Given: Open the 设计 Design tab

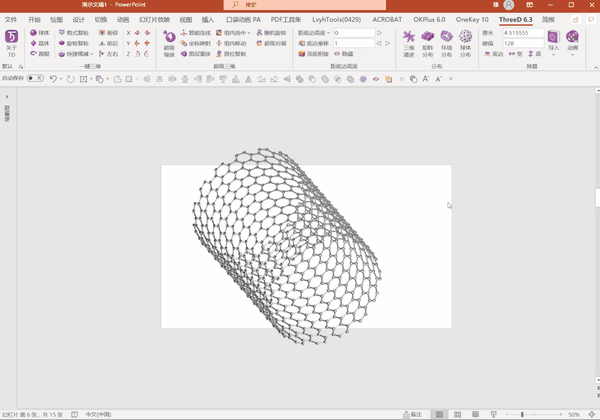Looking at the screenshot, I should click(78, 20).
